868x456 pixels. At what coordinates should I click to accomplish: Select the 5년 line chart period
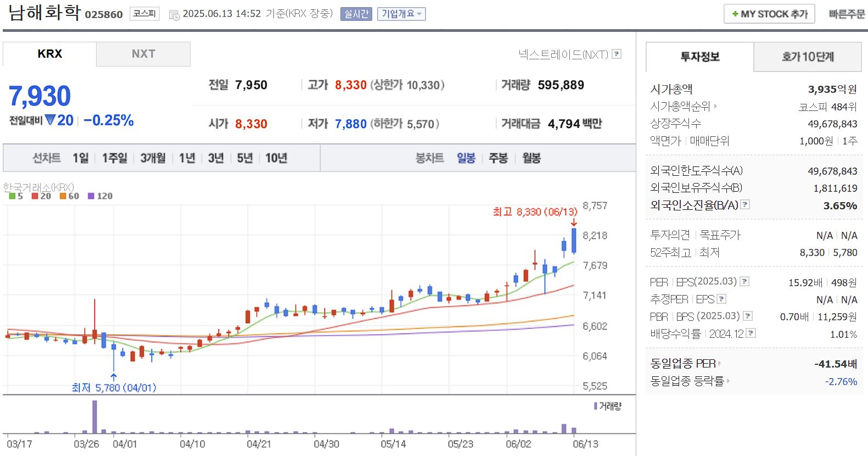(x=245, y=158)
